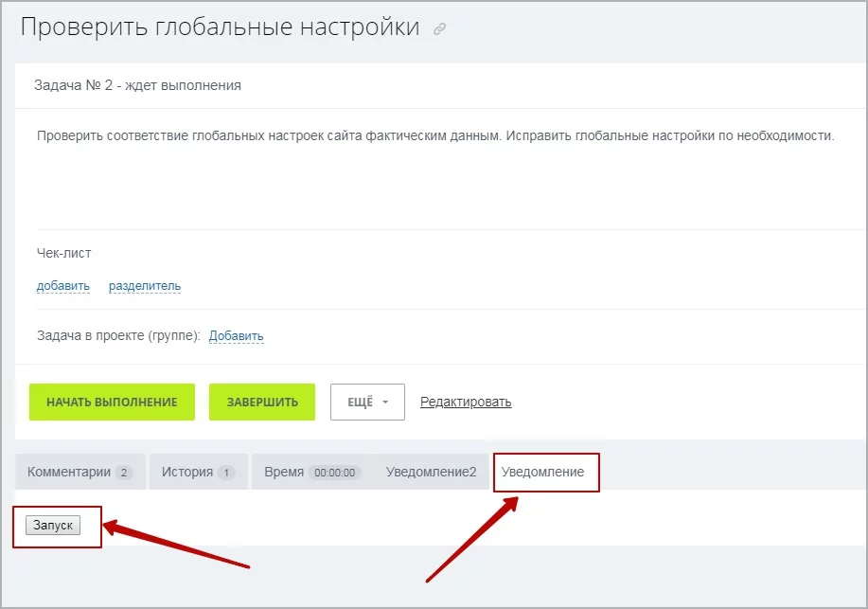The image size is (868, 609).
Task: Switch to the Уведомление2 tab
Action: tap(431, 472)
